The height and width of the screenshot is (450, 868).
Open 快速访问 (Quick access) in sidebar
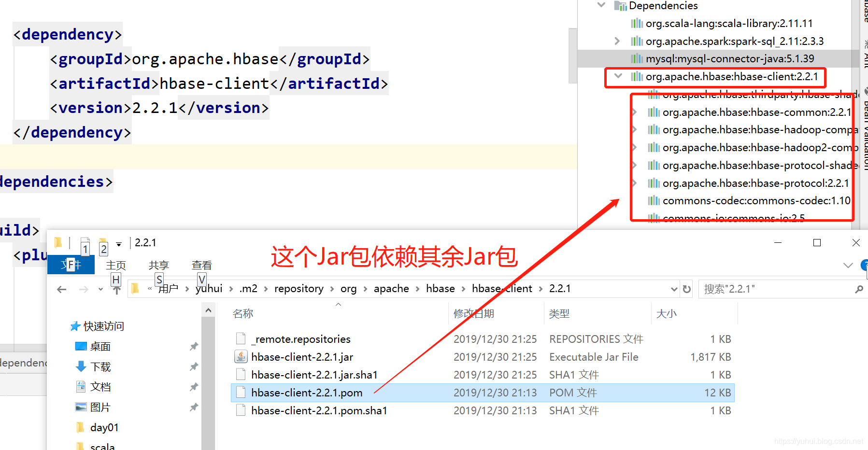point(97,326)
